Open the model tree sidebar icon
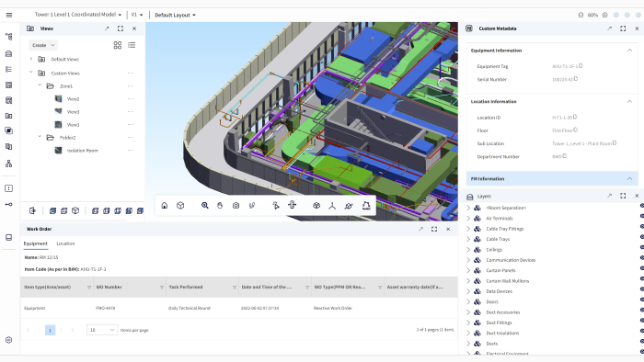644x362 pixels. (8, 37)
